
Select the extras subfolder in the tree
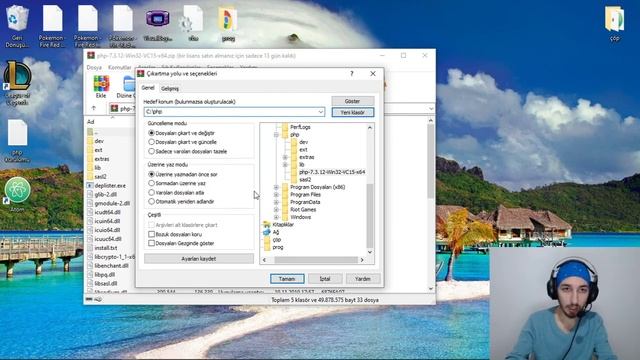(302, 157)
